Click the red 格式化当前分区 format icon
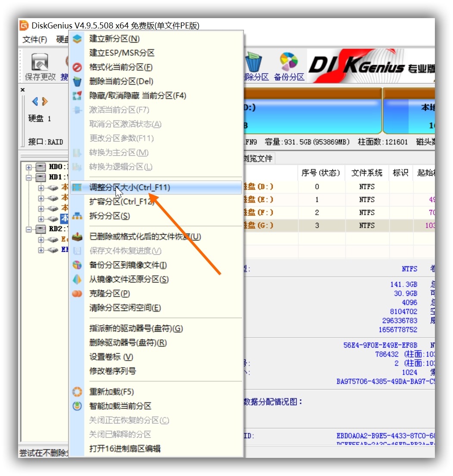453x476 pixels. [x=78, y=67]
